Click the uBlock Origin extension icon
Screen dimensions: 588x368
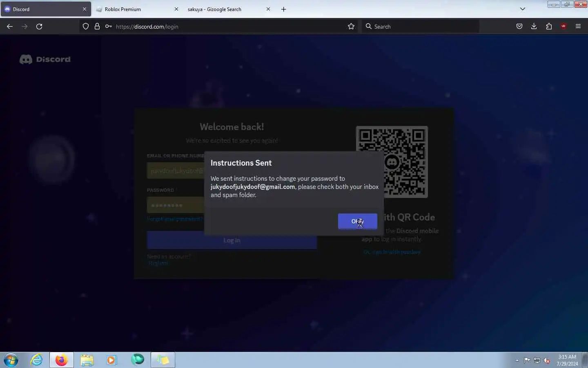[563, 27]
